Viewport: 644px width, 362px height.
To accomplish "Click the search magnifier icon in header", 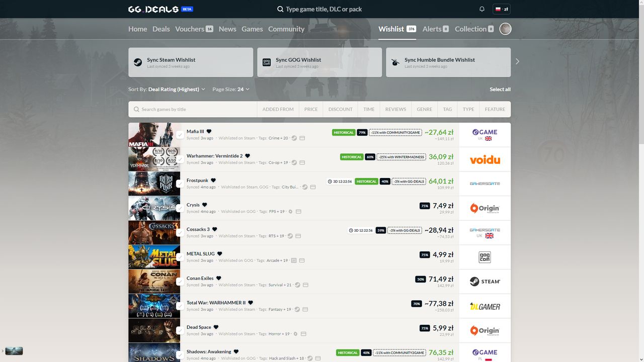I will [280, 9].
